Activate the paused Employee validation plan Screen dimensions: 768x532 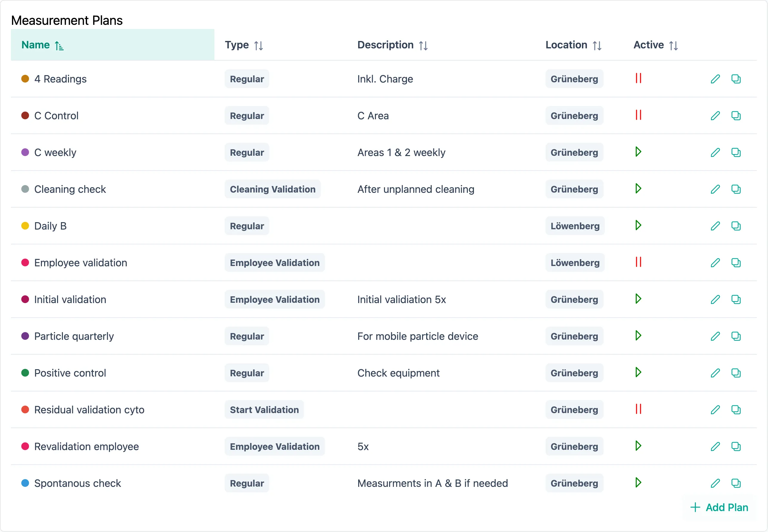click(638, 262)
